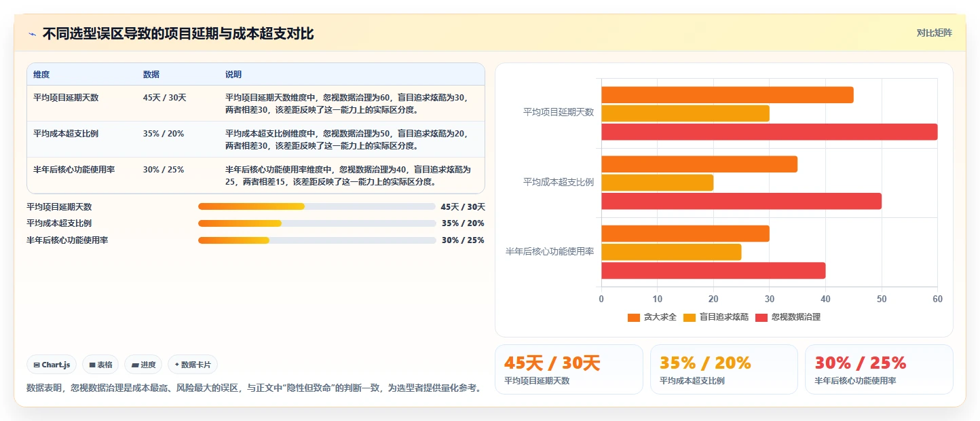
Task: Click the yellow 盲目追求炫酷 bar for 平均成本超支比例
Action: (x=657, y=183)
